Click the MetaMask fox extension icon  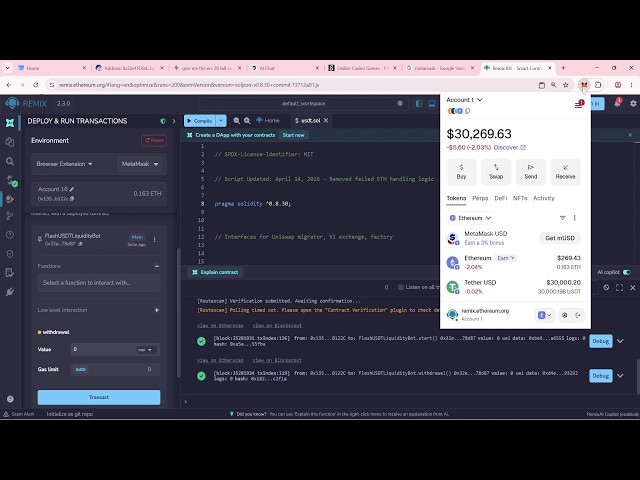pyautogui.click(x=584, y=85)
